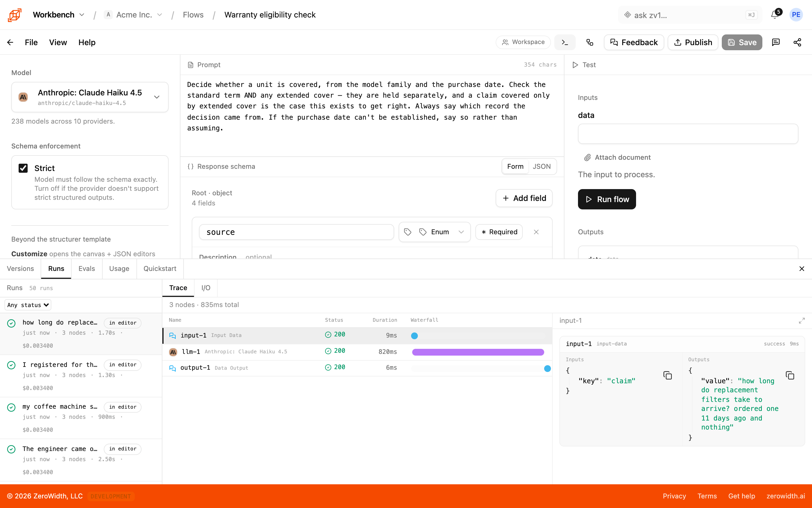The image size is (812, 508).
Task: Click the Save button
Action: point(742,42)
